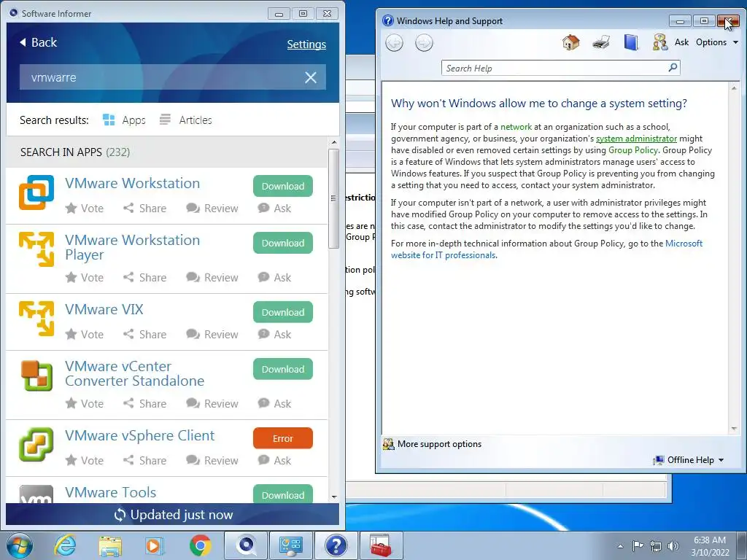
Task: Open the Group Policy glossary link
Action: (x=632, y=150)
